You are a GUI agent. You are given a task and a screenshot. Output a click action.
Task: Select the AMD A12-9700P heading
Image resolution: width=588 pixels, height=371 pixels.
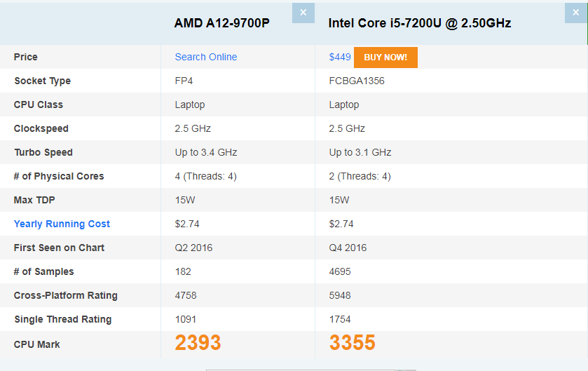(x=222, y=23)
